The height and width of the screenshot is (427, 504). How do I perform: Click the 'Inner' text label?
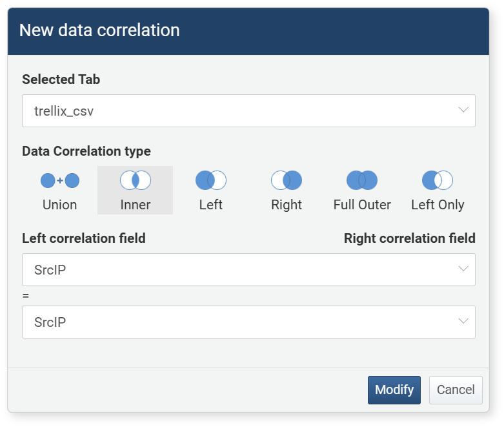click(136, 205)
